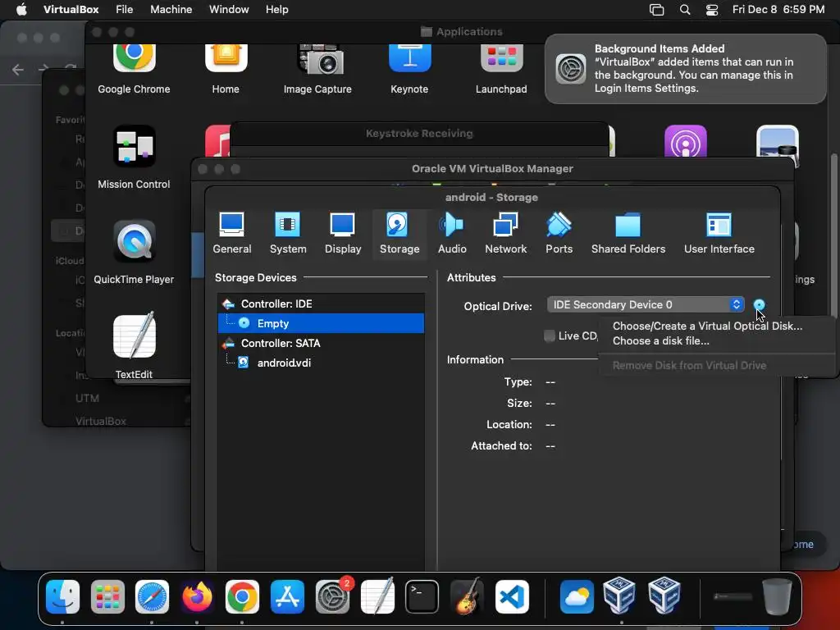Select Podcasts app in Applications window
This screenshot has width=840, height=630.
(x=685, y=142)
